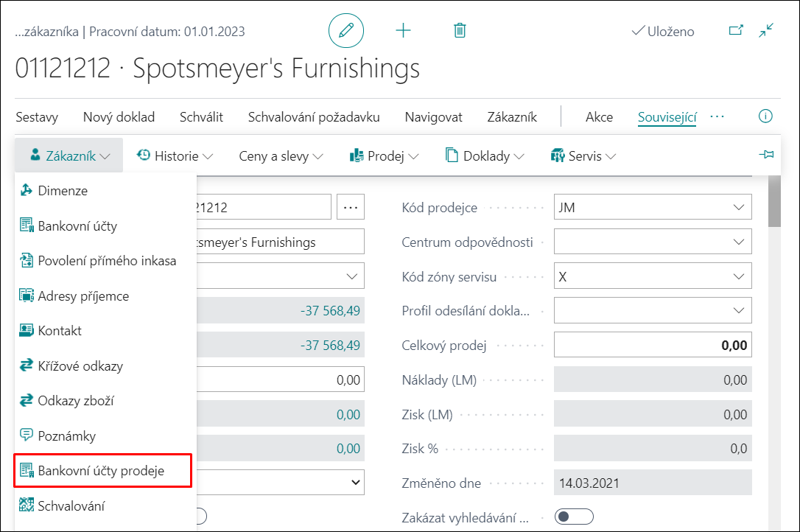Open the Kód zóny servisu dropdown arrow
The height and width of the screenshot is (532, 800).
tap(739, 276)
